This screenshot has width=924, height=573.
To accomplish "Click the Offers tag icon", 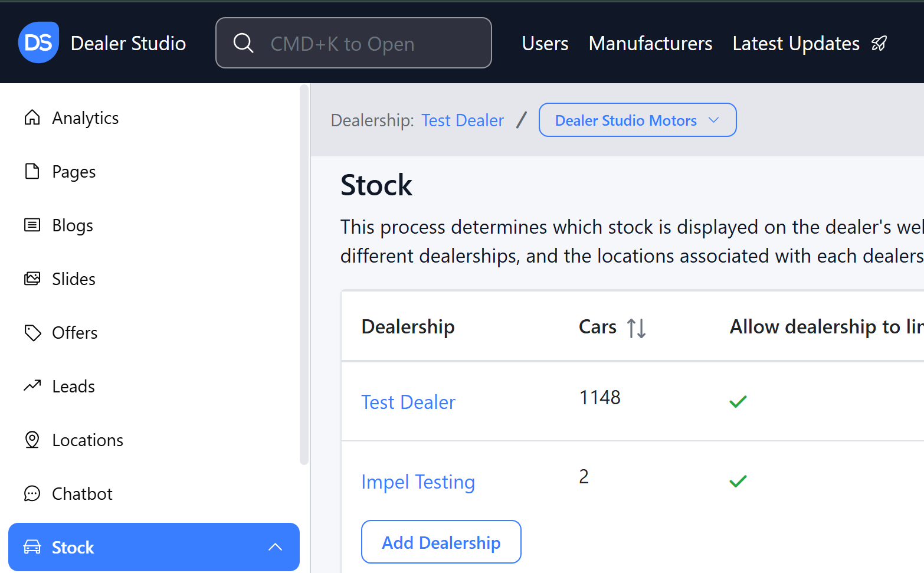I will click(32, 333).
